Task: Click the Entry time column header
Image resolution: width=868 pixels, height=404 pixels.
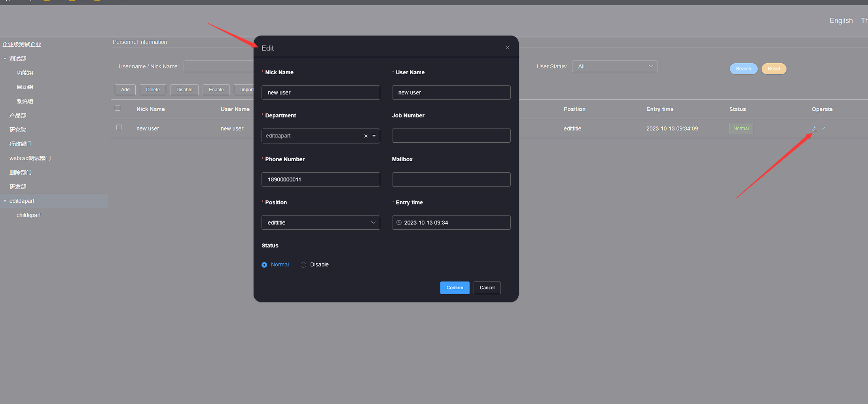Action: (660, 109)
